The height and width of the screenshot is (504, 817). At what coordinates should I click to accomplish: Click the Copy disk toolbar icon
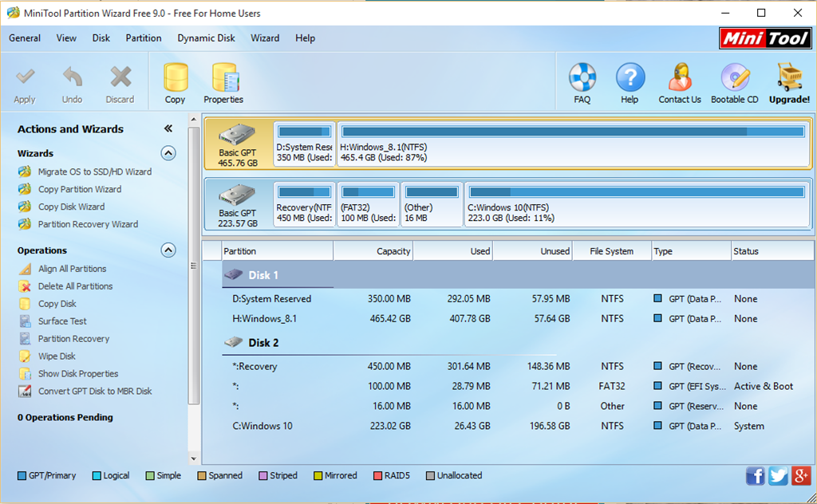tap(176, 77)
